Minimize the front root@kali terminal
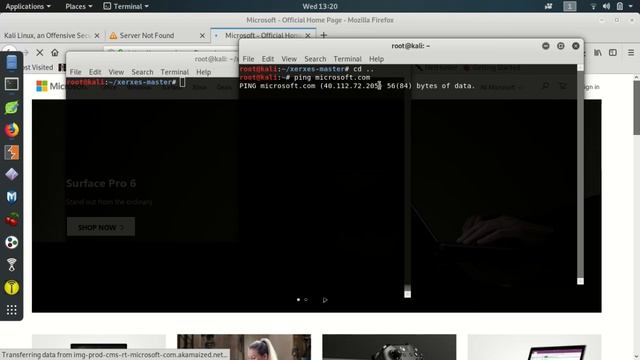The width and height of the screenshot is (640, 360). (x=546, y=46)
